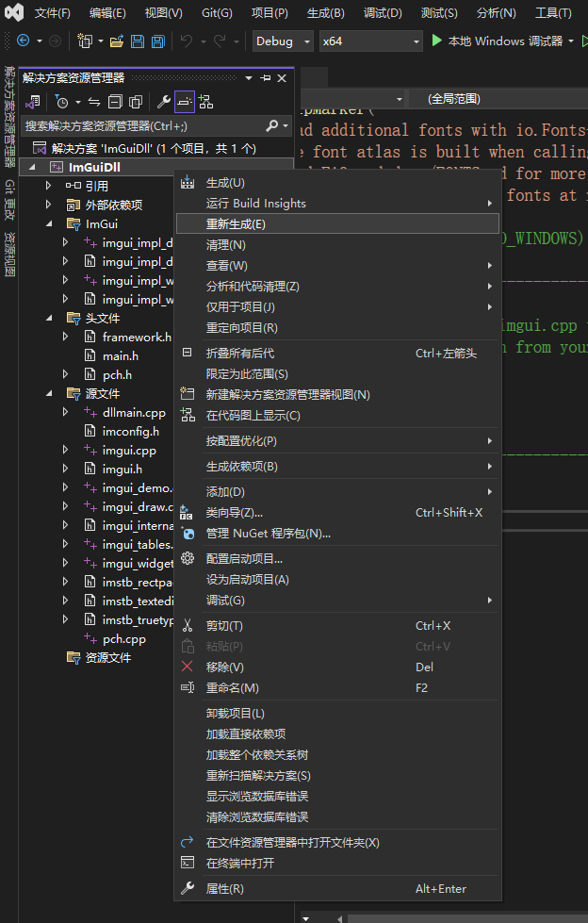Open 属性(R) at the context menu bottom

(x=338, y=889)
